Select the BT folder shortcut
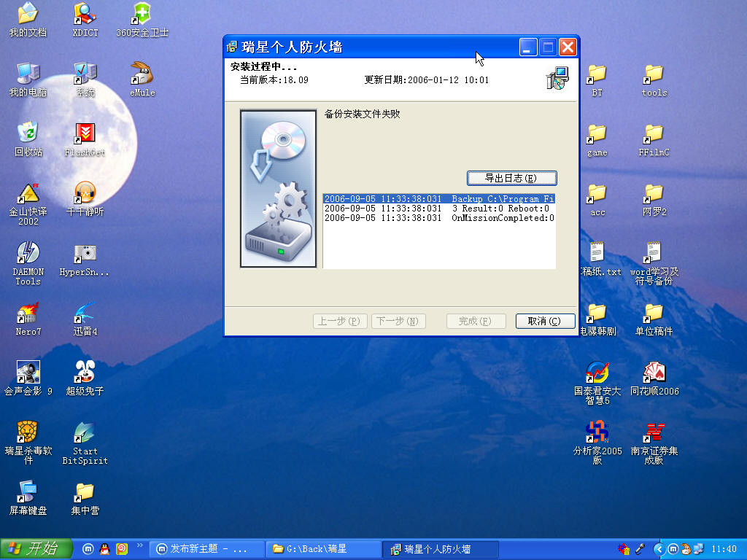This screenshot has width=747, height=560. 597,80
